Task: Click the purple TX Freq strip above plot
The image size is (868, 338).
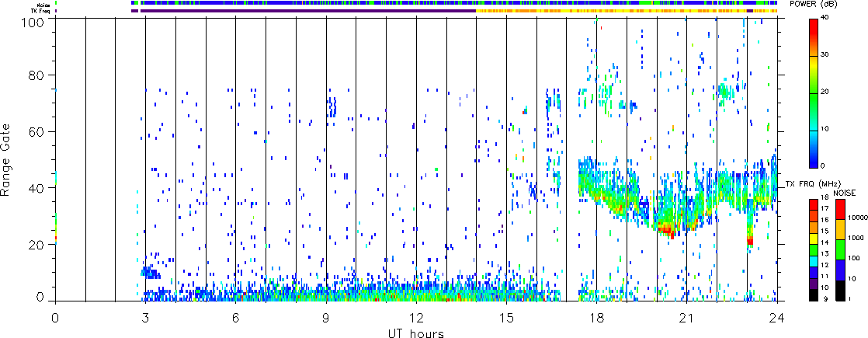Action: tap(307, 11)
